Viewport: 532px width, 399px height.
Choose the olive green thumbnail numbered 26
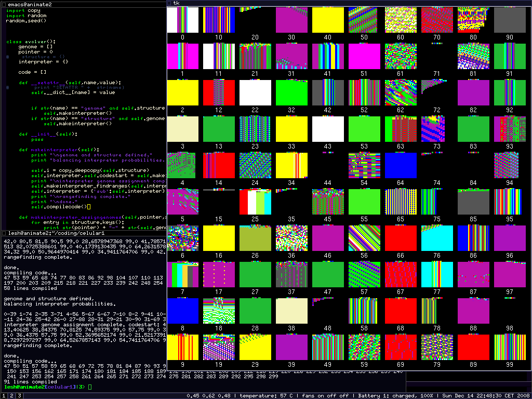pyautogui.click(x=255, y=238)
